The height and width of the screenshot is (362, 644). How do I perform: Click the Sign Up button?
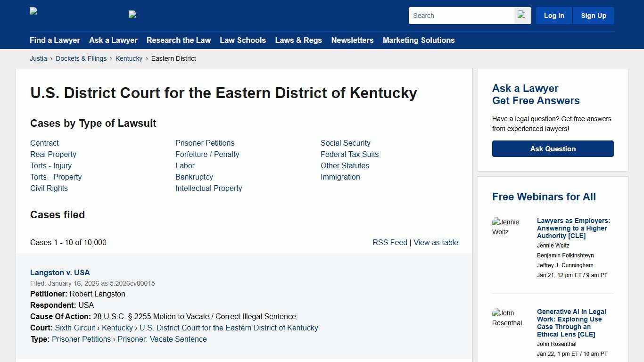tap(593, 15)
